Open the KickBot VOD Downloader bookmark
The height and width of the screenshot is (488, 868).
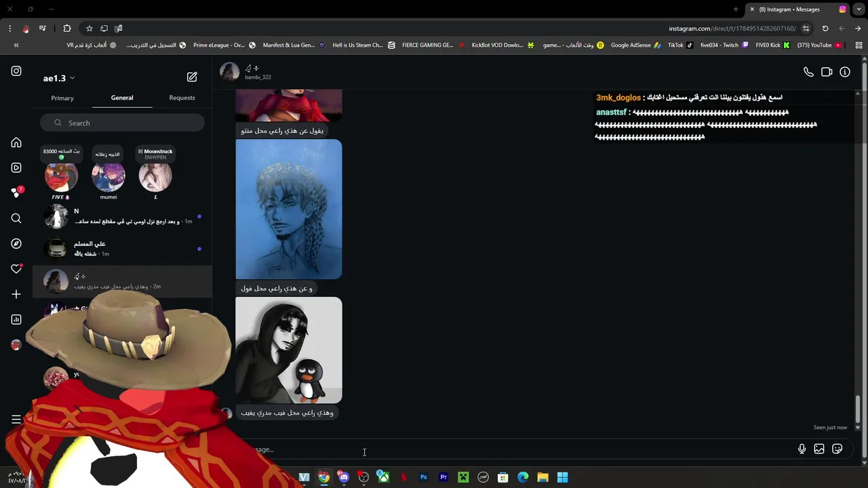point(502,45)
